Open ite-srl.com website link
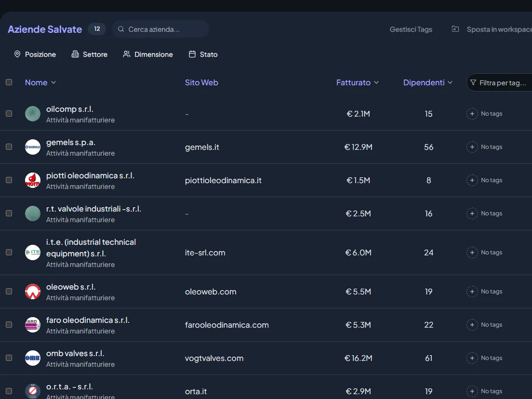Screen dimensions: 532x399 (x=205, y=253)
